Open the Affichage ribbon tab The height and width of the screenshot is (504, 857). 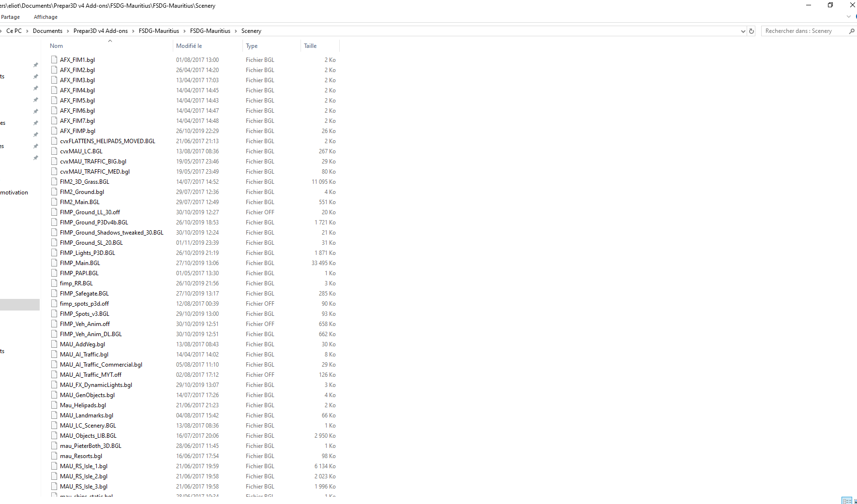point(45,17)
